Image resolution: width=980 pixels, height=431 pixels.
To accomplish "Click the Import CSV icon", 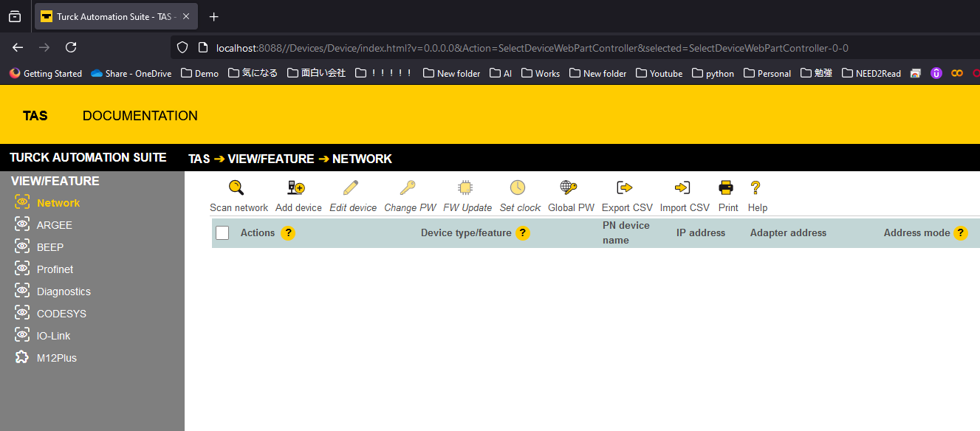I will (683, 187).
